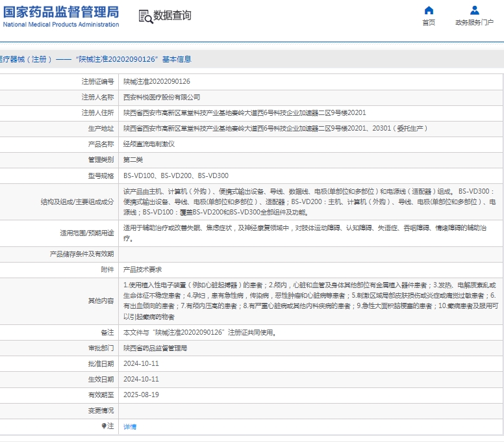Click the 批准日期 value 2024-10-11
504x442 pixels.
[141, 363]
